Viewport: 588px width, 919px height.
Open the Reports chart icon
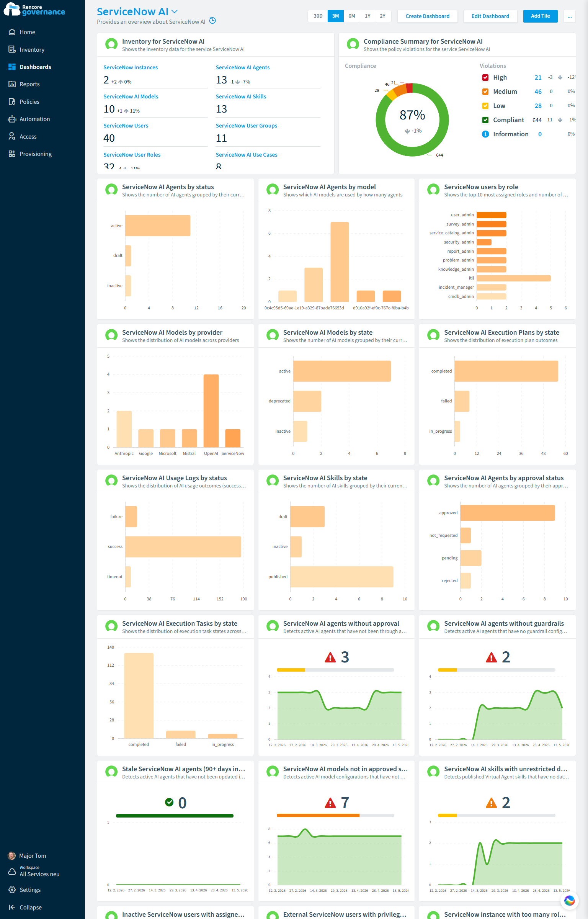pyautogui.click(x=12, y=84)
